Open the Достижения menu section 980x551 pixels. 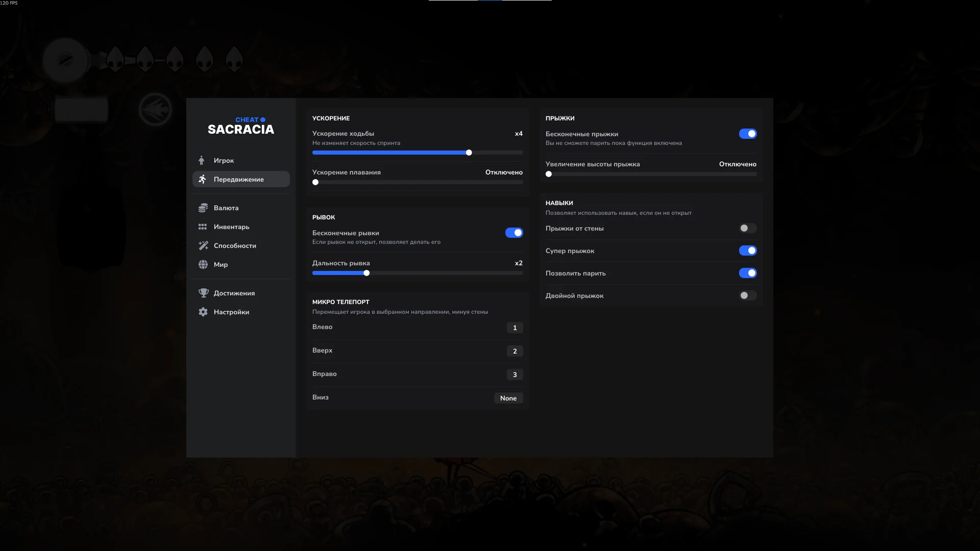(x=234, y=293)
